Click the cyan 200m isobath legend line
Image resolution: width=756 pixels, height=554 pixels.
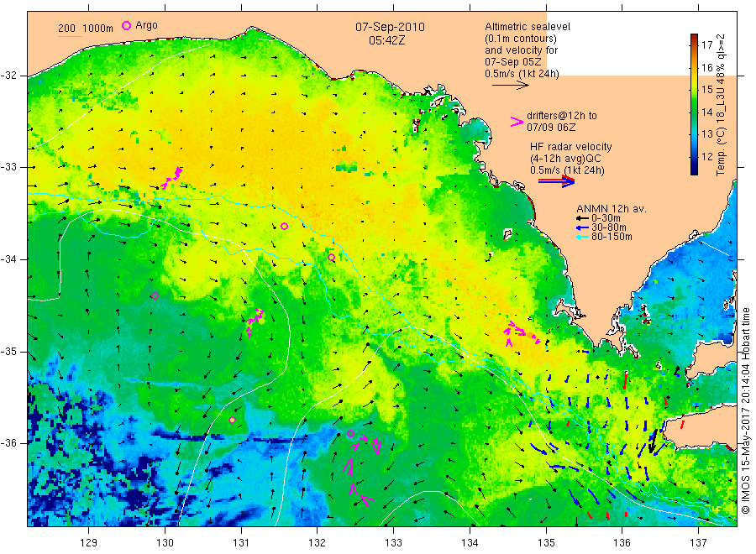[x=70, y=35]
